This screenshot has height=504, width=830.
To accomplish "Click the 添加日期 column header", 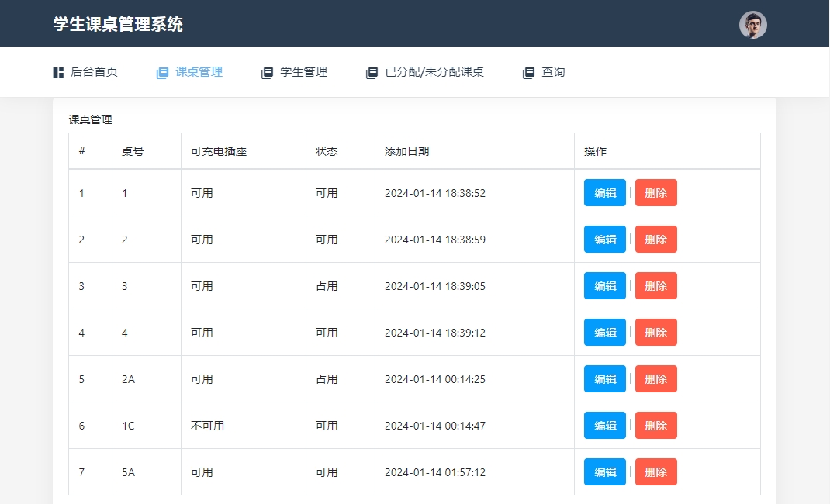I will 406,151.
